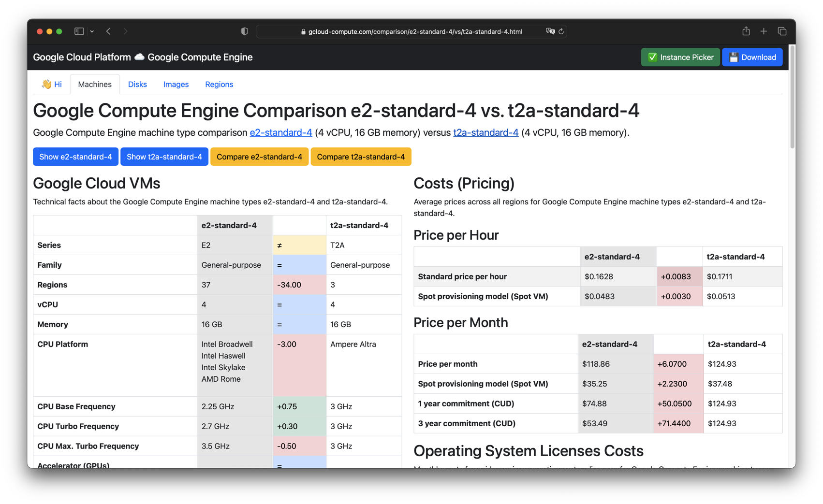The height and width of the screenshot is (504, 823).
Task: Go forward with the browser forward arrow
Action: click(125, 31)
